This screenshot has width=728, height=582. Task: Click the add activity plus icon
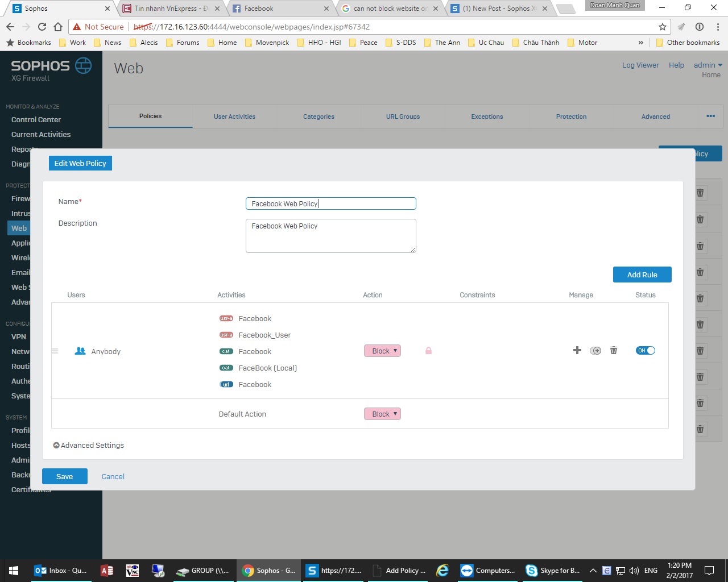[577, 350]
